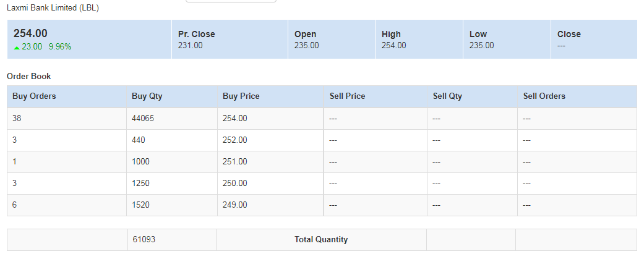Click the 254.00 last traded price

(30, 33)
